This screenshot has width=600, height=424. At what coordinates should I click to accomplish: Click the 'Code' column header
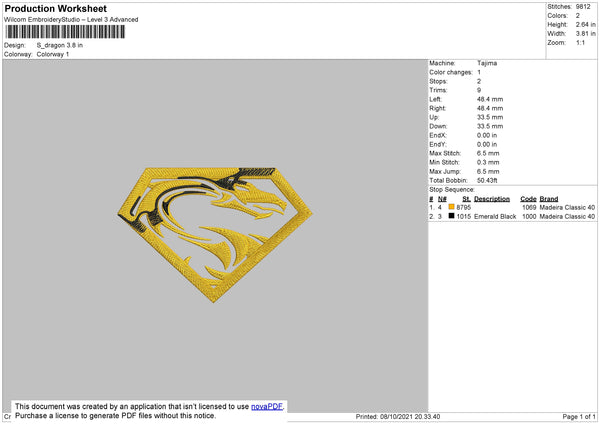[x=528, y=199]
